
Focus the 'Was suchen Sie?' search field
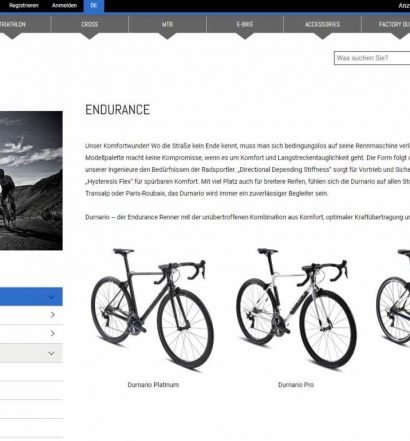click(372, 58)
